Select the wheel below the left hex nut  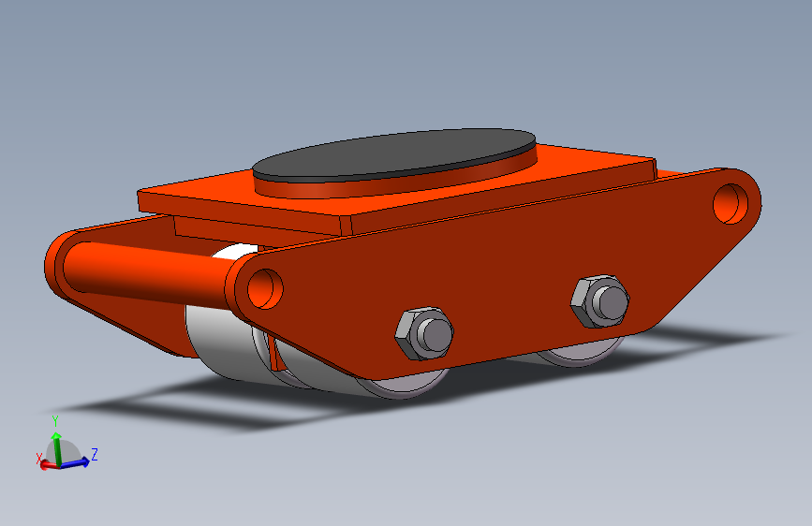(402, 383)
